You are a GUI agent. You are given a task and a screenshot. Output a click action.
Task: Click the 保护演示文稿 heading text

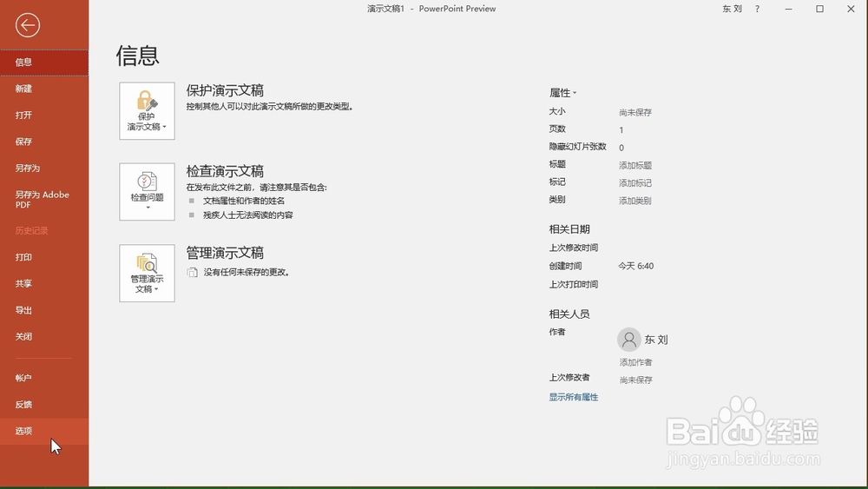coord(225,90)
